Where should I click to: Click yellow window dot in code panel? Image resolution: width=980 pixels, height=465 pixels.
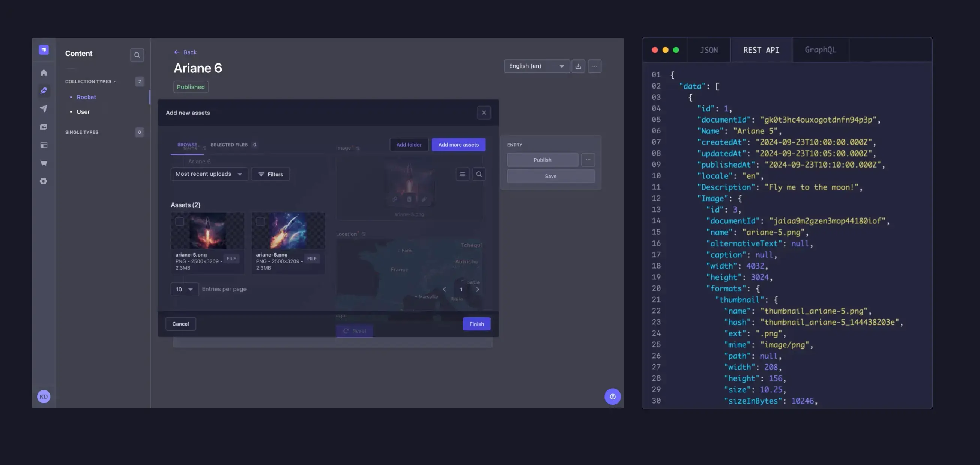coord(665,50)
